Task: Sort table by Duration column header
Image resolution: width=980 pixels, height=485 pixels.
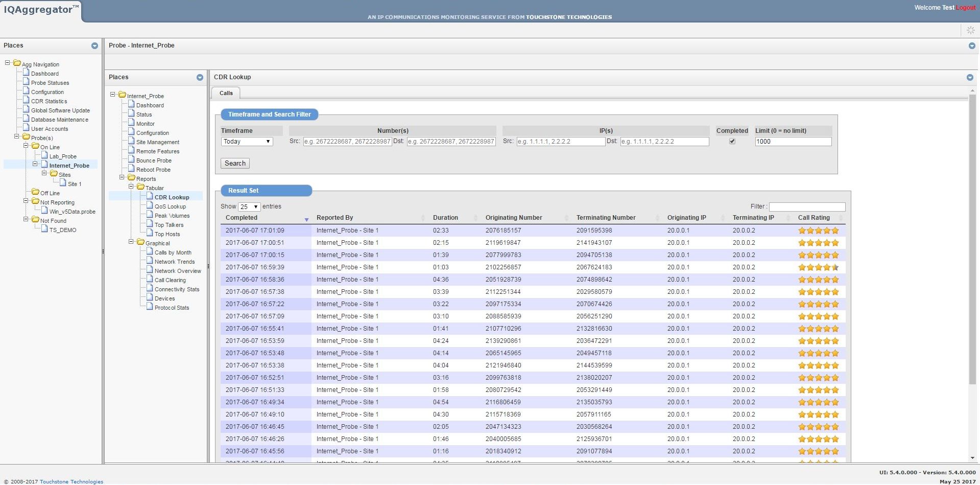Action: click(445, 218)
